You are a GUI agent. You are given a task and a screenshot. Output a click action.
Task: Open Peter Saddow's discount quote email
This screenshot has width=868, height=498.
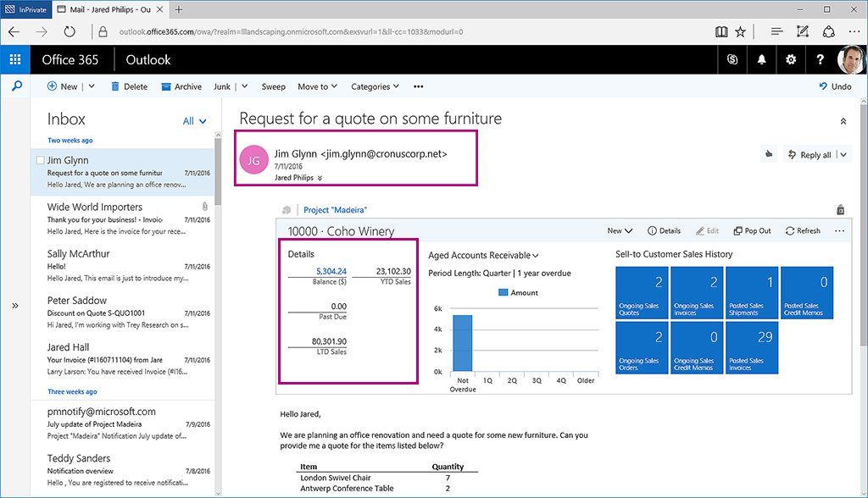click(122, 312)
